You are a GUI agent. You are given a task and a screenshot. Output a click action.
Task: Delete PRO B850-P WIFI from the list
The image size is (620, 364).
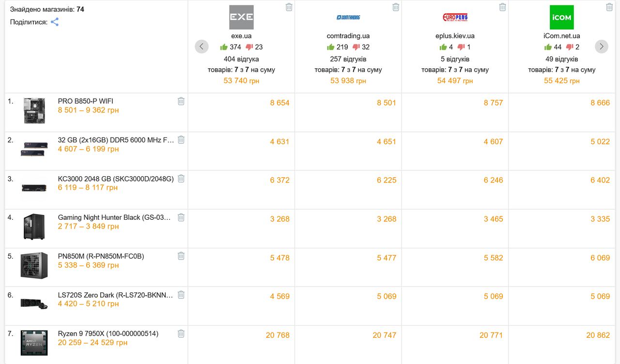click(181, 101)
